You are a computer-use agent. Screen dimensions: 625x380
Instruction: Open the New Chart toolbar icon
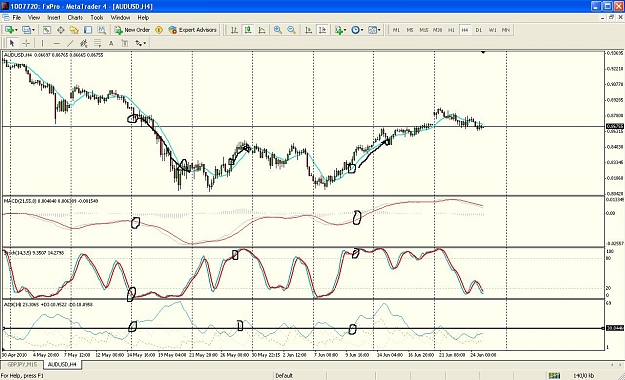(9, 30)
